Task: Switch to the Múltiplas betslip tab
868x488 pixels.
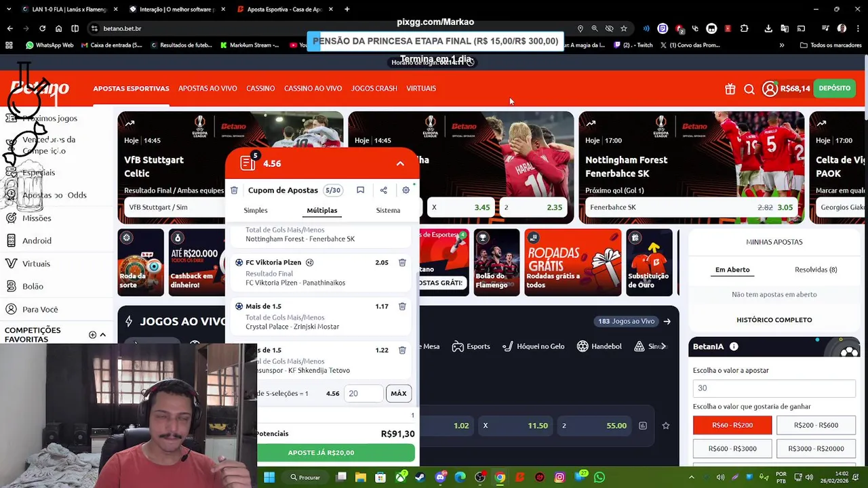Action: pyautogui.click(x=322, y=210)
